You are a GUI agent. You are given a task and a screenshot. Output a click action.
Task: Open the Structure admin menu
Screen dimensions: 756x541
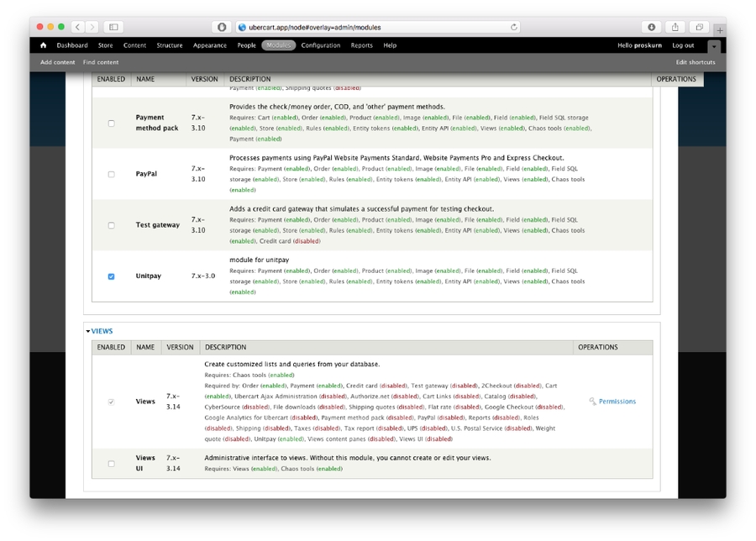pyautogui.click(x=169, y=45)
